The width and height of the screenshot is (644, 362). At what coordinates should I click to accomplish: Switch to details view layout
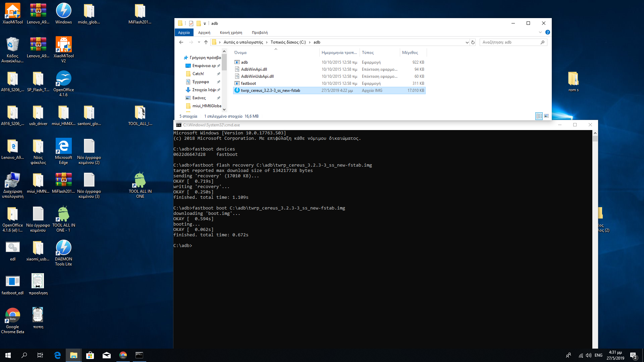click(539, 116)
